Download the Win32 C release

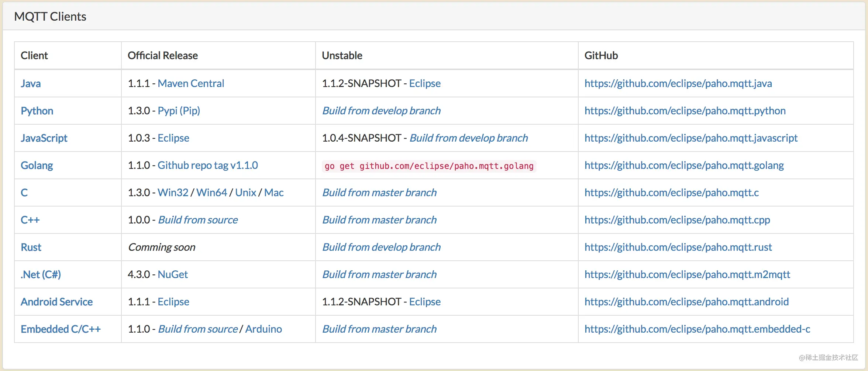click(173, 193)
